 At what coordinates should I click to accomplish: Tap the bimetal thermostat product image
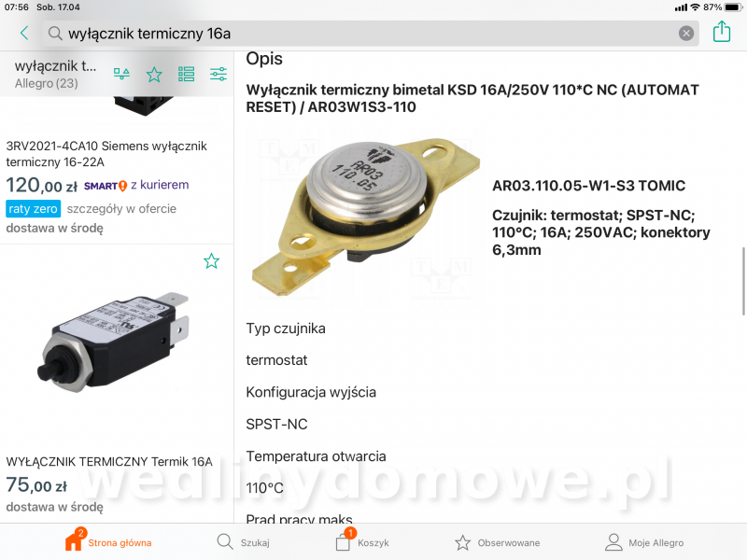(x=365, y=216)
